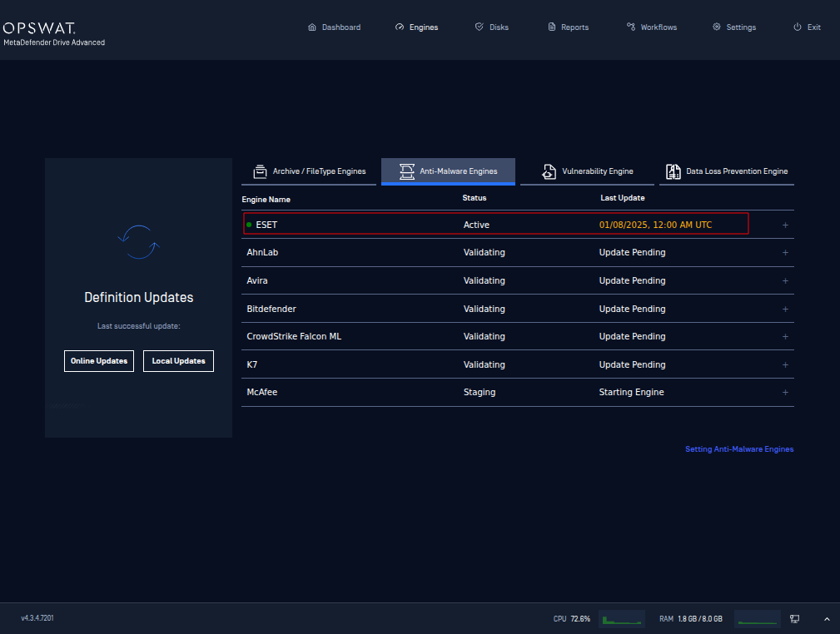Click the Online Updates button
The height and width of the screenshot is (634, 840).
pos(99,361)
